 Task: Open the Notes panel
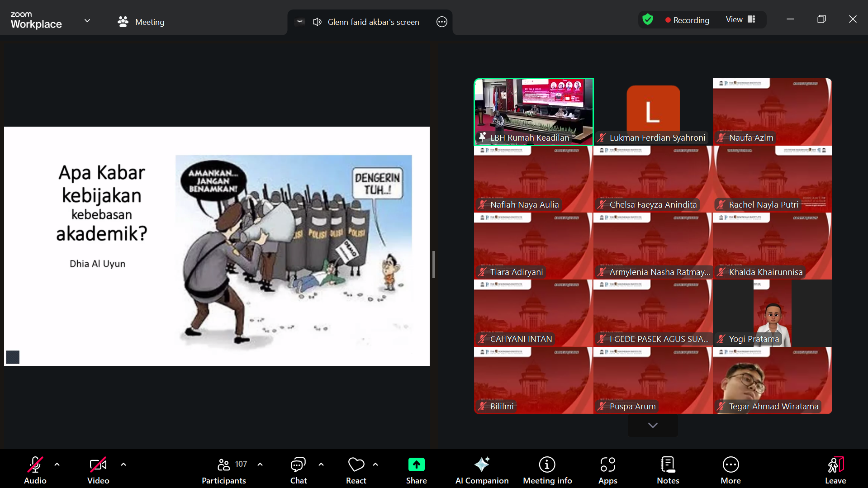[668, 470]
